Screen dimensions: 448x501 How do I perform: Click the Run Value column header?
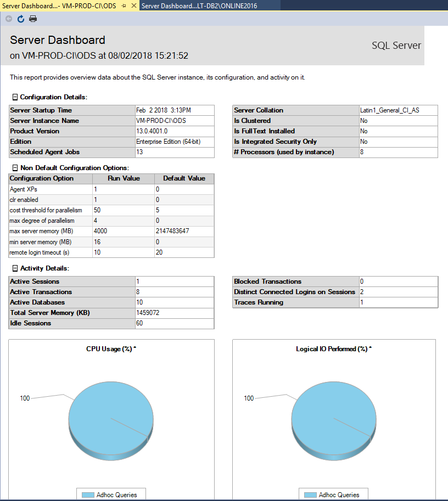tap(124, 178)
